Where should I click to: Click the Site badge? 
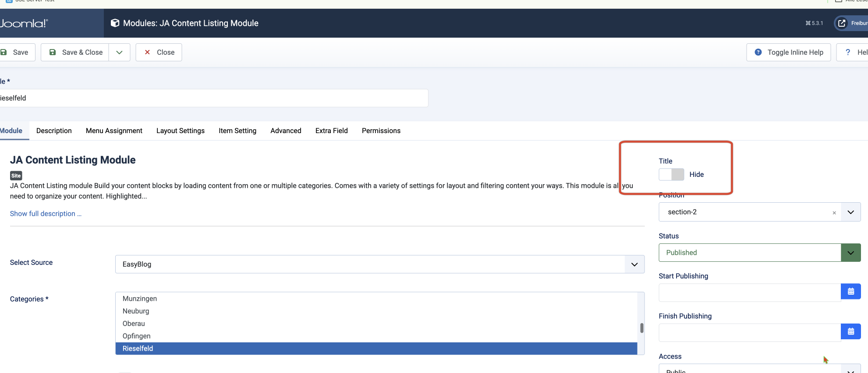point(16,176)
